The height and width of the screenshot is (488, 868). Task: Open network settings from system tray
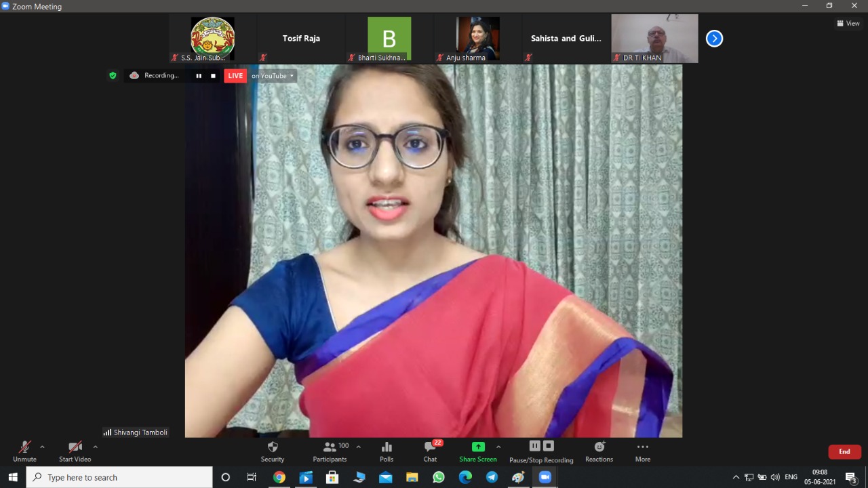(x=749, y=477)
